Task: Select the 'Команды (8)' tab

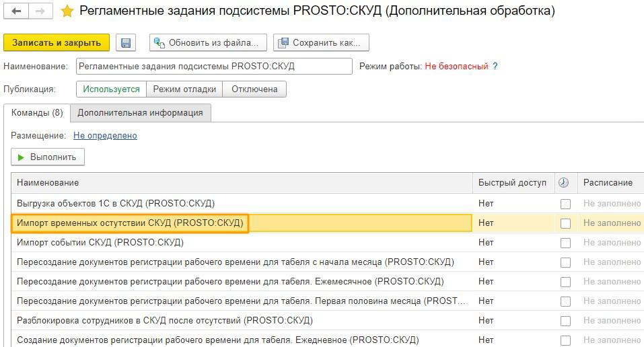Action: pyautogui.click(x=37, y=113)
